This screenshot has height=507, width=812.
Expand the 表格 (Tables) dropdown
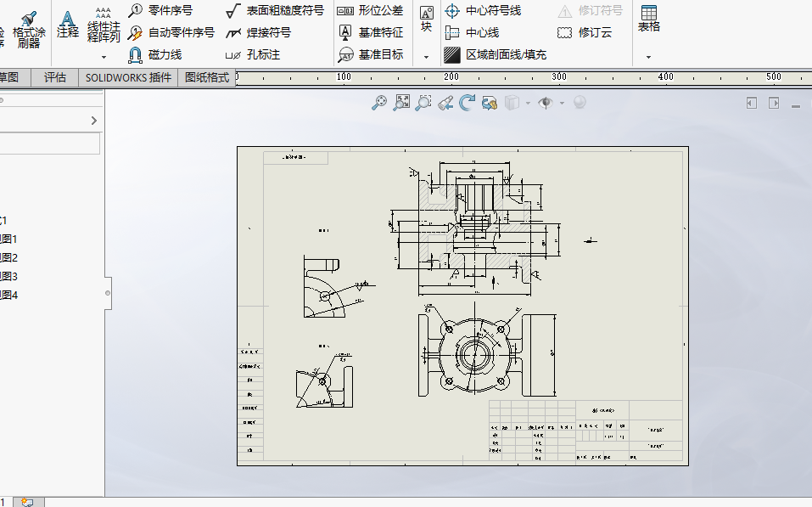pos(648,57)
